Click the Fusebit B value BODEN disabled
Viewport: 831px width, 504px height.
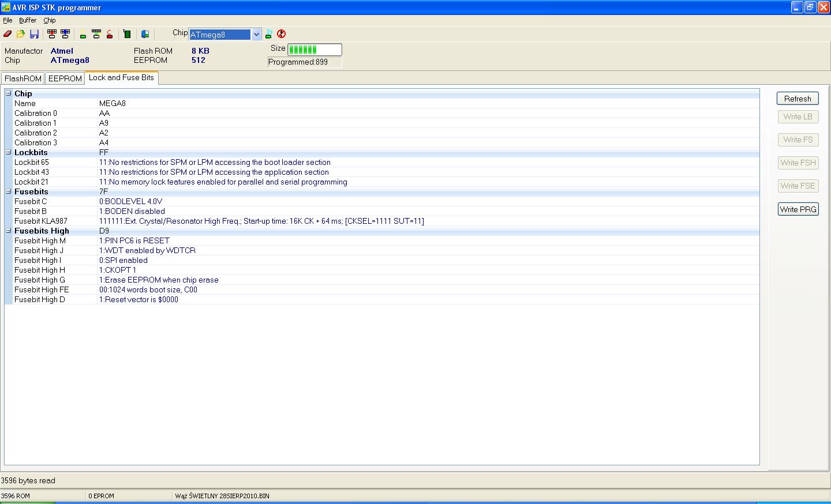click(132, 211)
